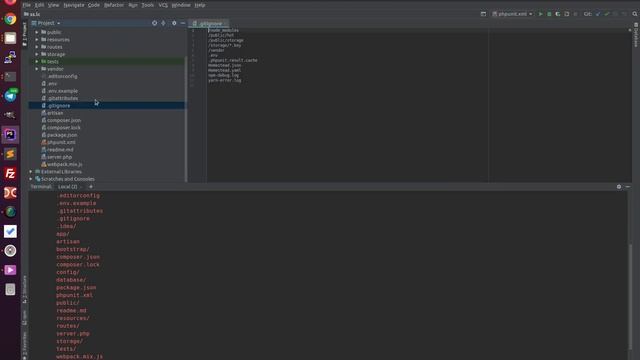Open Sublime Text from the dock
Image resolution: width=640 pixels, height=360 pixels.
click(10, 154)
